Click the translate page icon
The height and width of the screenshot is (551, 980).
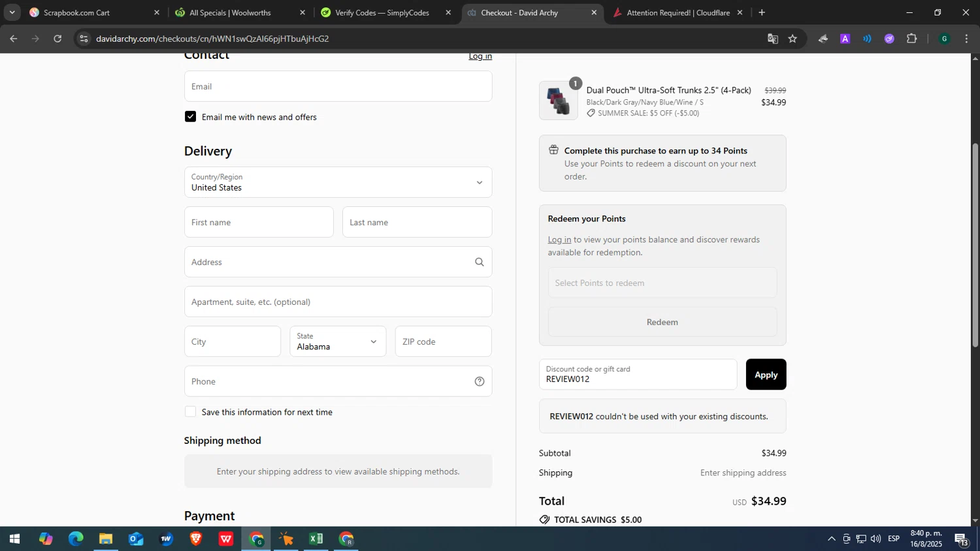click(773, 39)
